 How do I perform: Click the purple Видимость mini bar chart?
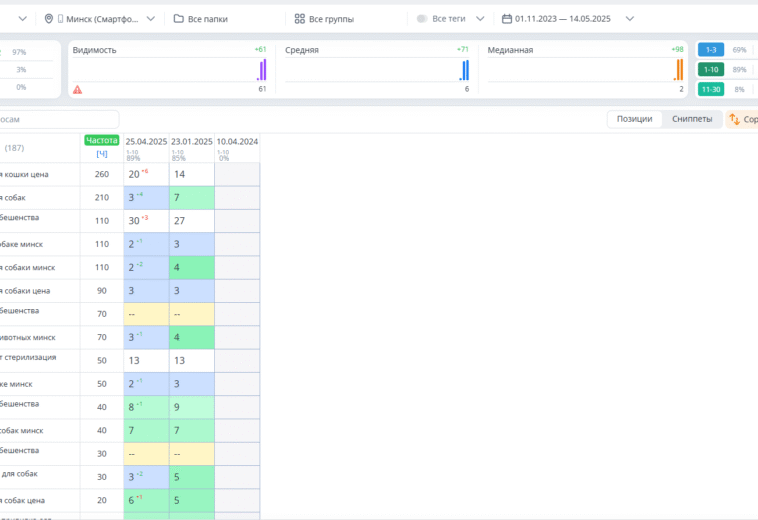pos(262,70)
